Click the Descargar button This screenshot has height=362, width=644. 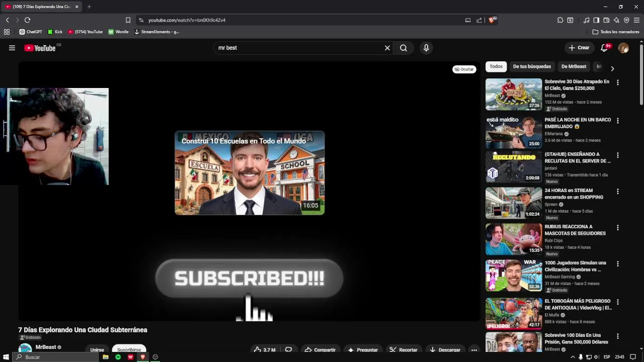pyautogui.click(x=444, y=350)
